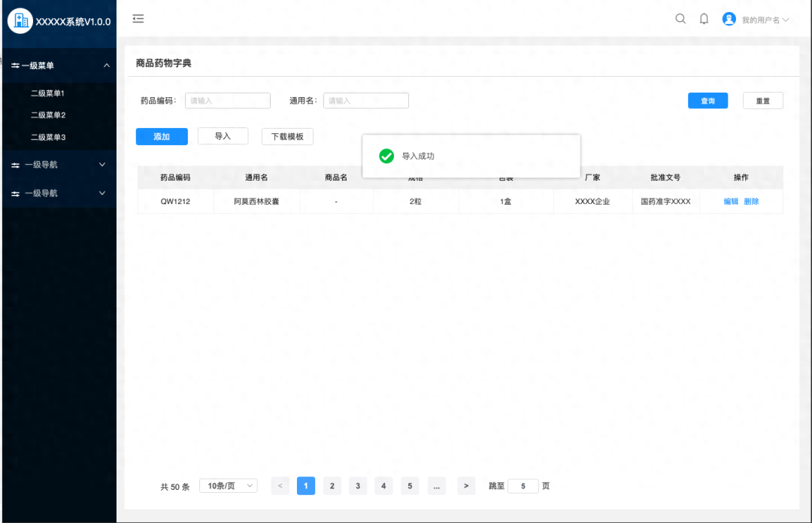This screenshot has height=523, width=812.
Task: Select page 3 in pagination
Action: (358, 485)
